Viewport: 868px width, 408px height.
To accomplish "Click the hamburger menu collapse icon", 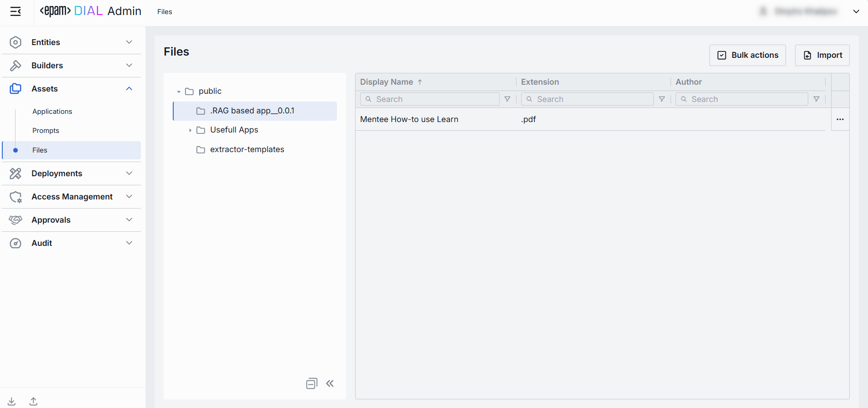I will coord(15,11).
